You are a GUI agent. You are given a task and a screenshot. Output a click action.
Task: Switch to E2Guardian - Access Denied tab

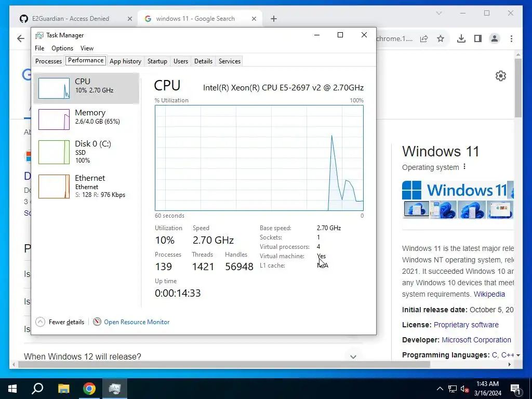71,19
